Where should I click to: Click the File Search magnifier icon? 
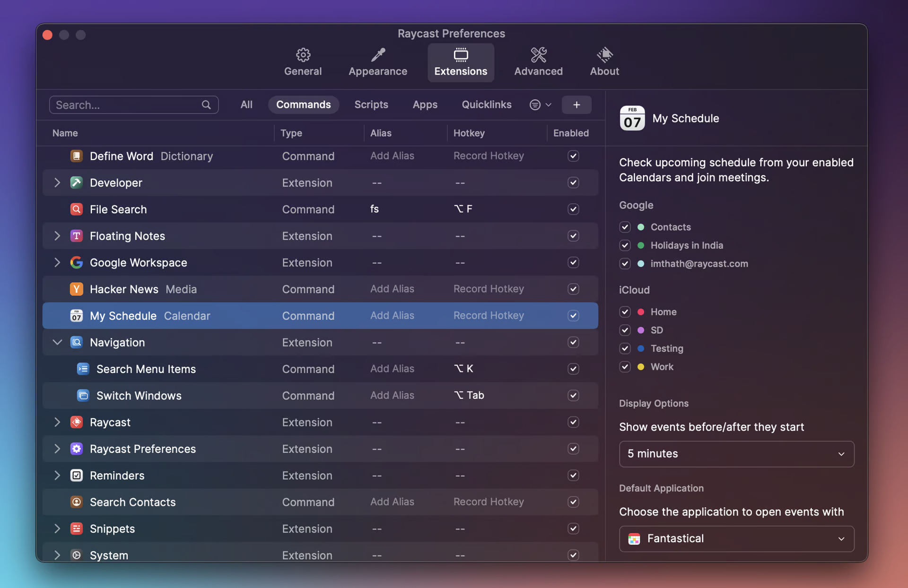click(x=76, y=209)
